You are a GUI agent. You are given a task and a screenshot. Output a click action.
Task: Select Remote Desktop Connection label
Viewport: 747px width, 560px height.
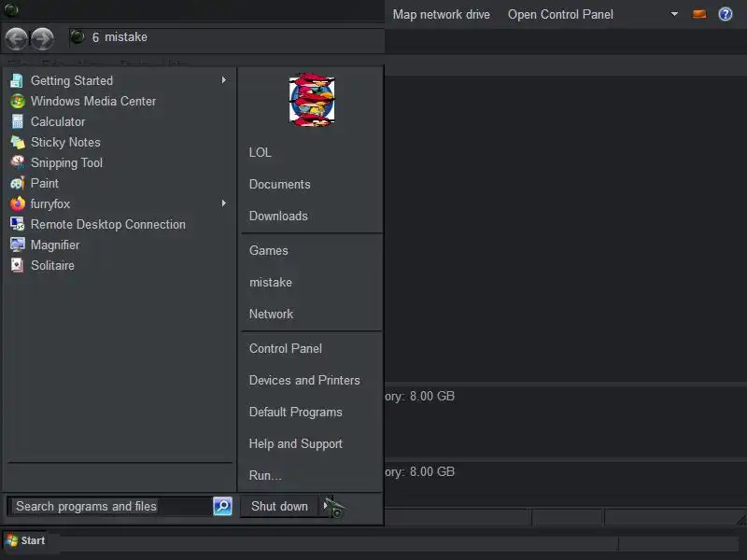coord(108,224)
